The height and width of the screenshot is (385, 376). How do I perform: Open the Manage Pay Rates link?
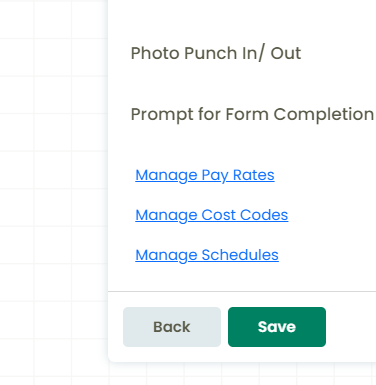point(205,175)
